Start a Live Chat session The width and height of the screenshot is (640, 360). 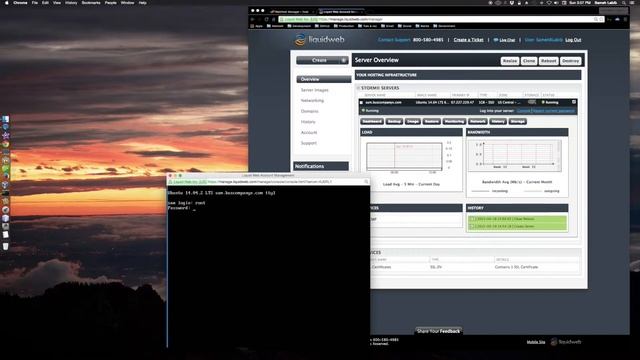pos(504,40)
